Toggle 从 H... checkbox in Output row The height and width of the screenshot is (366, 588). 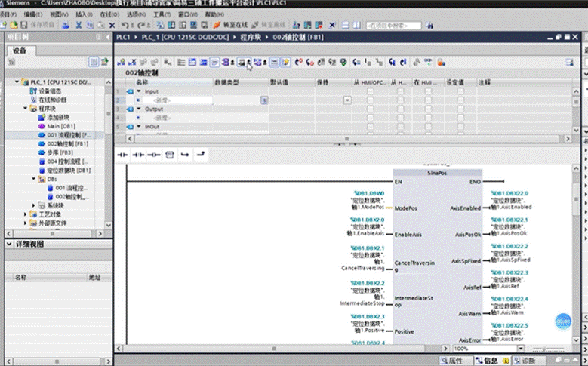click(401, 109)
